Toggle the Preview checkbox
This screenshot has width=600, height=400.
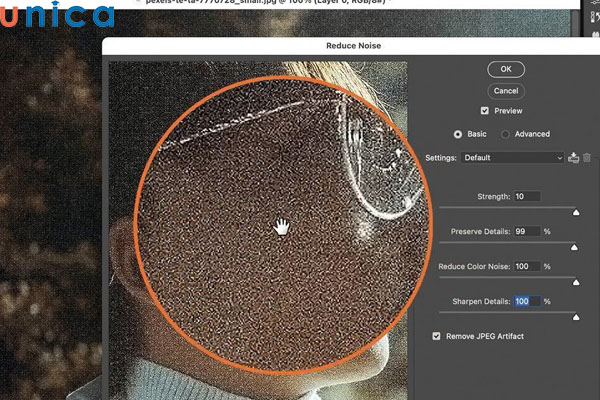485,111
